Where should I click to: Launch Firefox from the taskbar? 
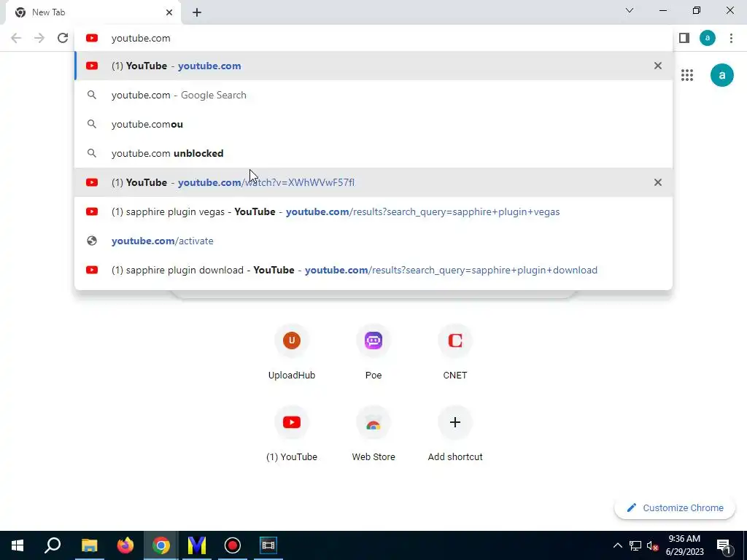click(125, 545)
